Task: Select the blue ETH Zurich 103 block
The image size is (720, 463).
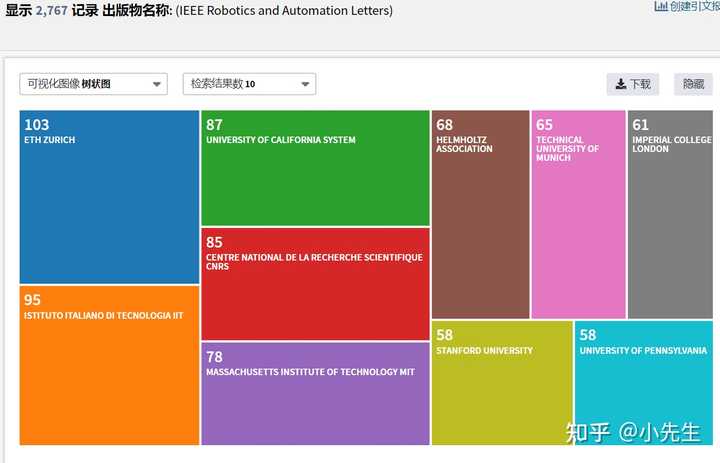Action: 109,197
